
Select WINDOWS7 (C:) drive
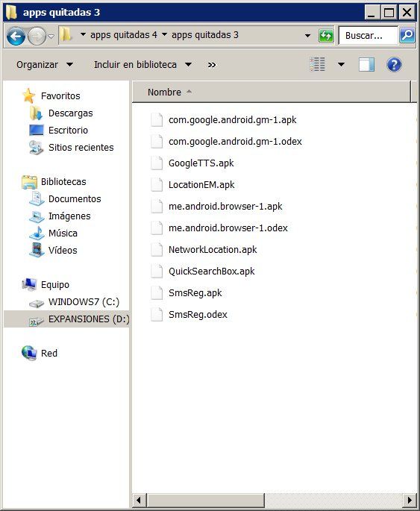84,302
